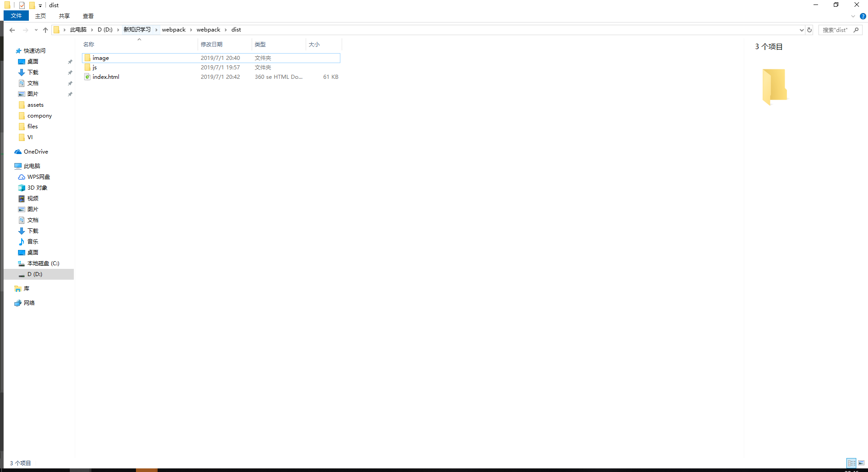Sort by 大小 column header
This screenshot has width=868, height=472.
coord(324,44)
